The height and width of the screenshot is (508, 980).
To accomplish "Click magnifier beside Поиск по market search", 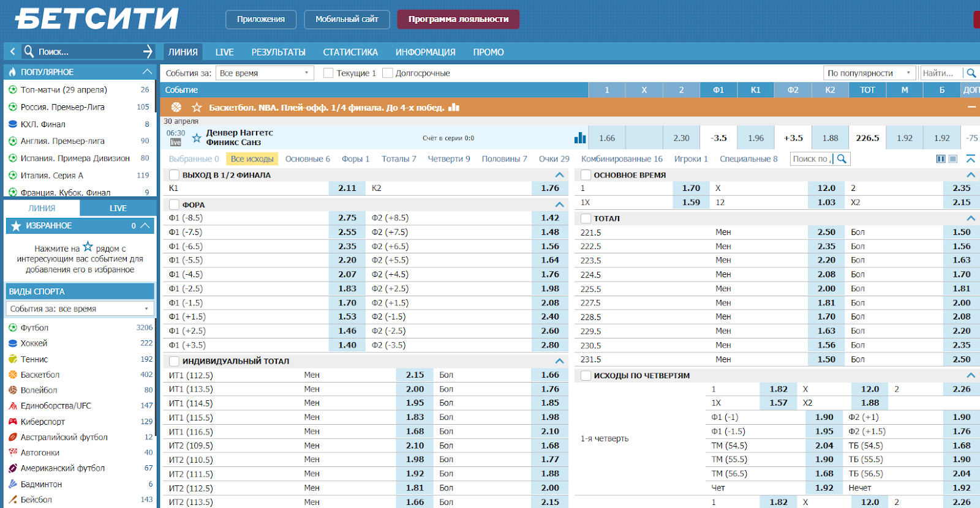I will click(x=842, y=159).
